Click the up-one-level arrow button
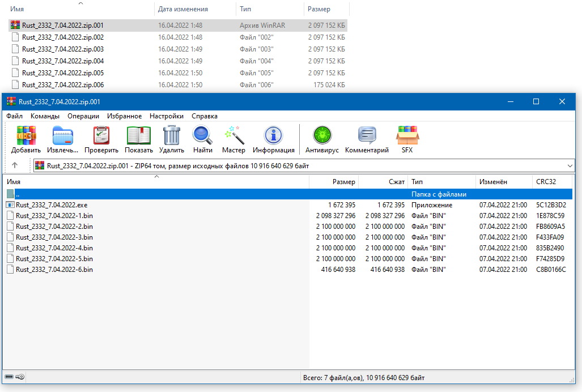This screenshot has width=582, height=392. (x=15, y=165)
